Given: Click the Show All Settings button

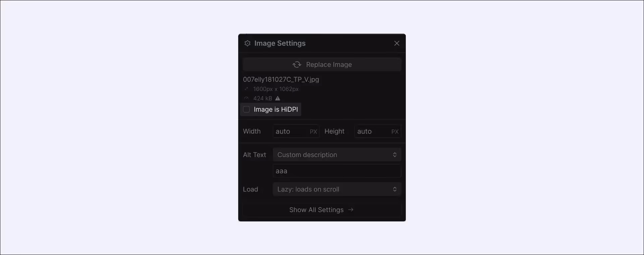Looking at the screenshot, I should tap(322, 210).
